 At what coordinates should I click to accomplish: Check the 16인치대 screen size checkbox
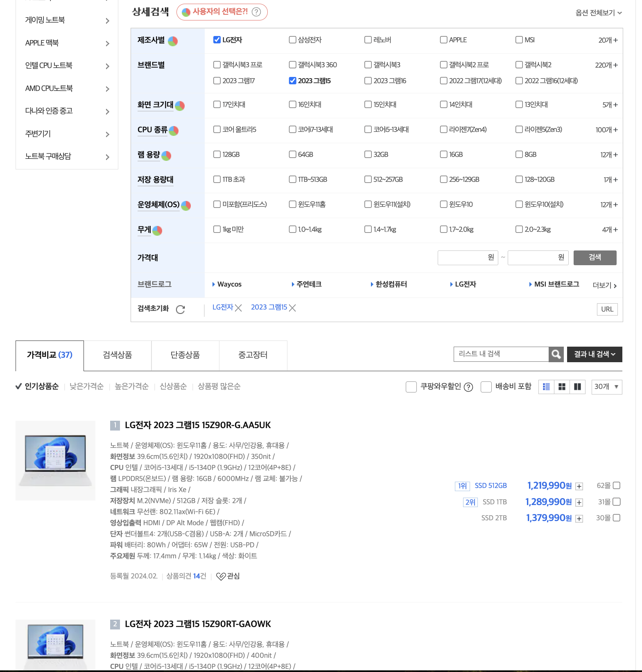tap(292, 104)
